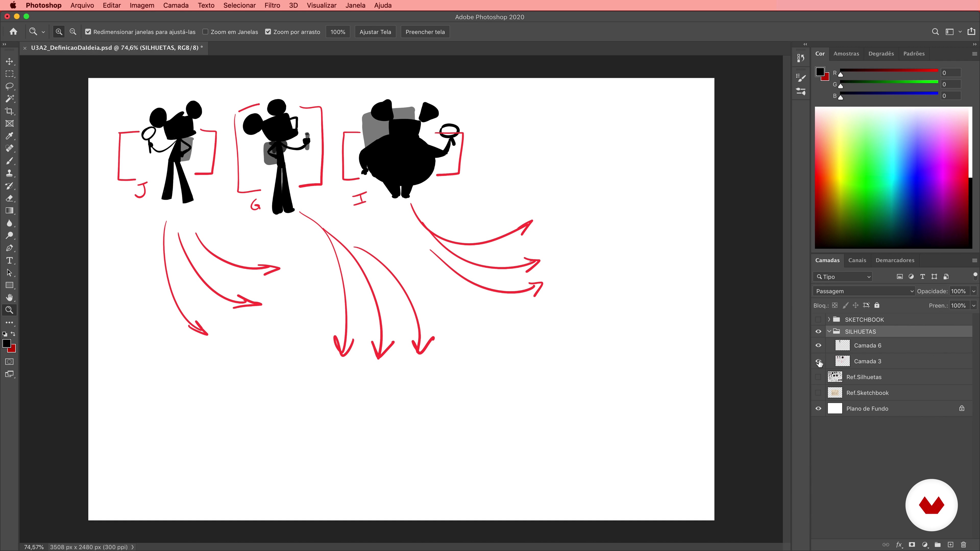The height and width of the screenshot is (551, 980).
Task: Open the Camadas panel menu
Action: point(975,260)
